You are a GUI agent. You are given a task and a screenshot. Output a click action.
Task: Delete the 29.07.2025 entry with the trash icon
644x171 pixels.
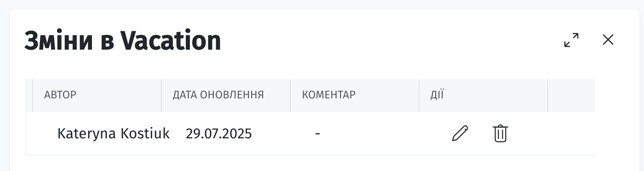tap(500, 134)
